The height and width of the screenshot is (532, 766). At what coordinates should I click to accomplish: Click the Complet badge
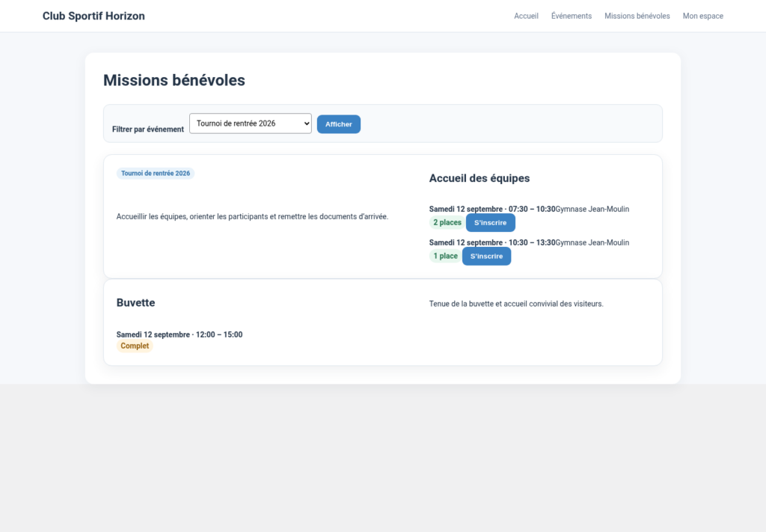pos(135,346)
